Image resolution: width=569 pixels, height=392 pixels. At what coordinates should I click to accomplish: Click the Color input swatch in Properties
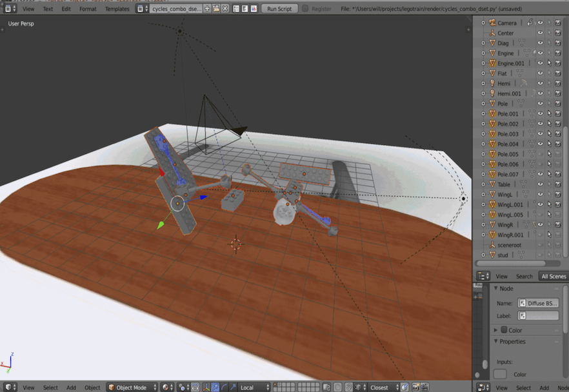tap(501, 374)
